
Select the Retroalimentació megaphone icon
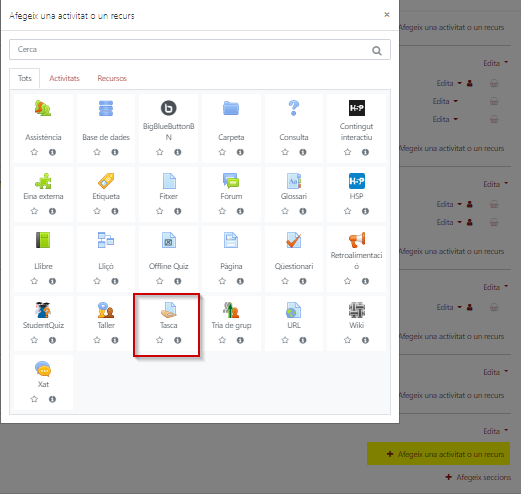point(356,240)
